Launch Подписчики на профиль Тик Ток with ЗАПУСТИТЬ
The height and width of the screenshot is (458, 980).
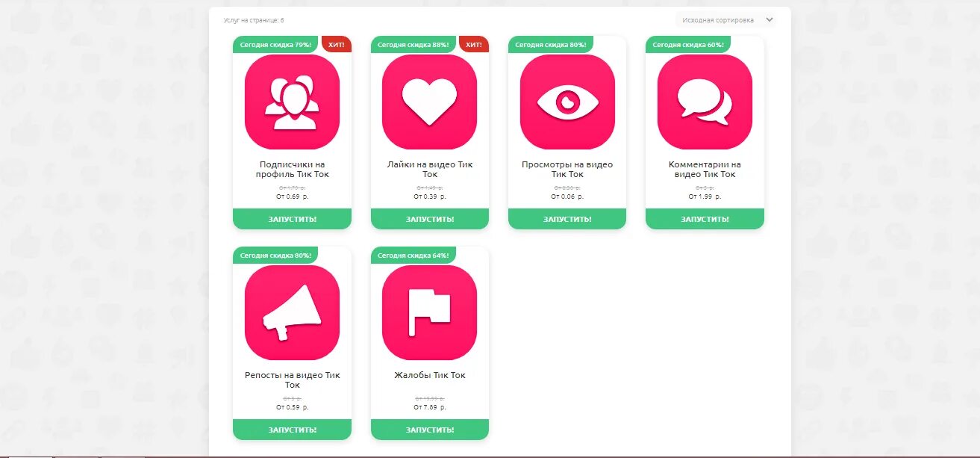[x=292, y=219]
